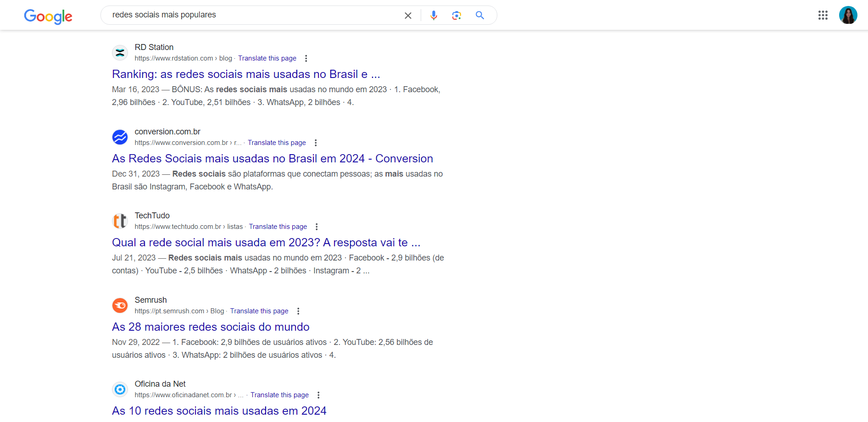868x422 pixels.
Task: Open 'As 10 redes sociais mais usadas em 2024'
Action: point(219,411)
